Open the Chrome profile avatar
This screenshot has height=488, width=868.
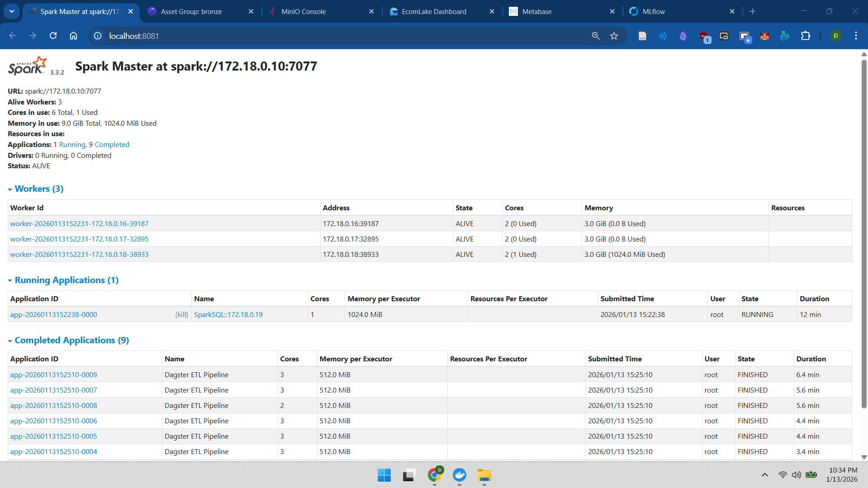click(835, 36)
